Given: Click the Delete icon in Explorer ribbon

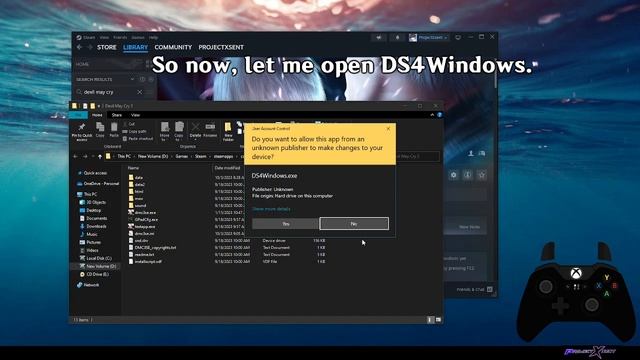Looking at the screenshot, I should tap(196, 130).
